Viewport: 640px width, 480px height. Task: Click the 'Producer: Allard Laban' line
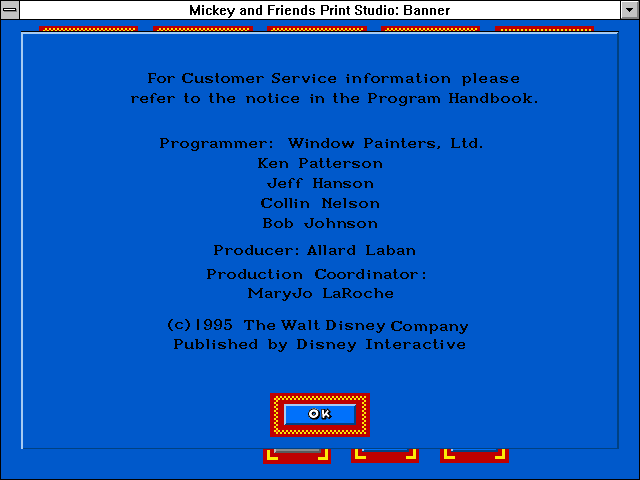click(314, 250)
